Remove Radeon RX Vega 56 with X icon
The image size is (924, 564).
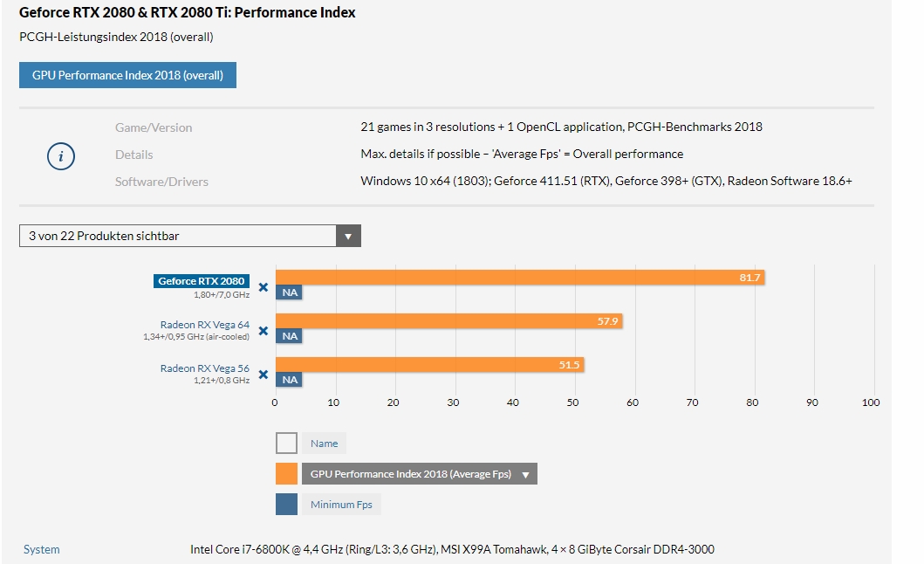pyautogui.click(x=263, y=375)
